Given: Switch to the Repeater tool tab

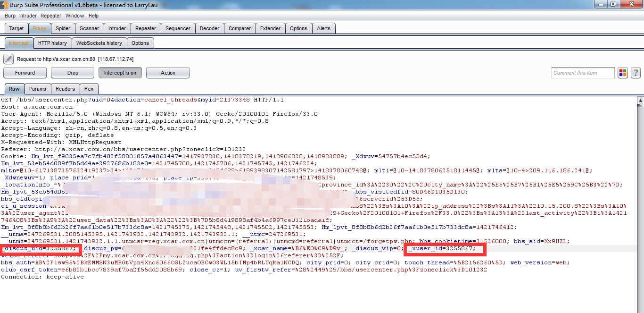Looking at the screenshot, I should (x=146, y=28).
